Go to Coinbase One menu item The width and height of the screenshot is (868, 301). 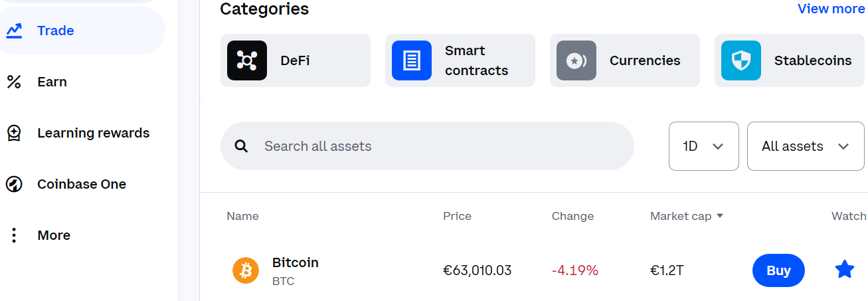pos(81,184)
